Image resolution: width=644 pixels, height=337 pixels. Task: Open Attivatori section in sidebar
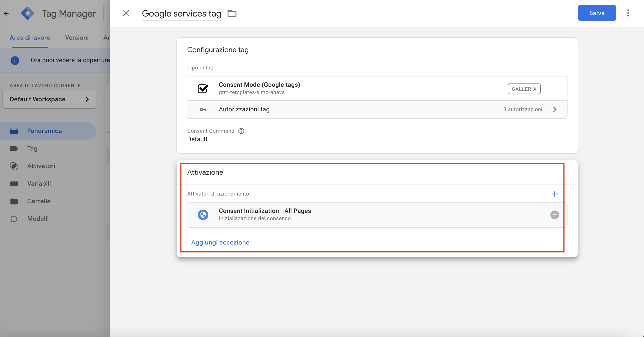(x=41, y=166)
